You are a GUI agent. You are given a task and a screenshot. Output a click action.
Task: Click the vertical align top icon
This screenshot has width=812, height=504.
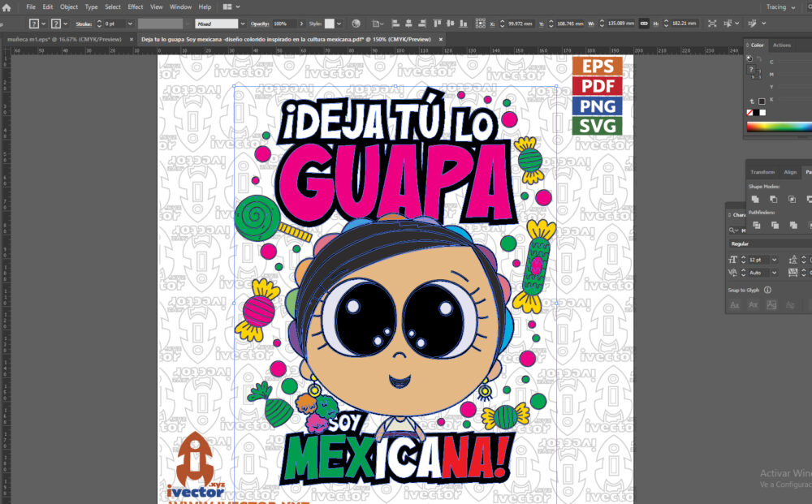[x=437, y=24]
